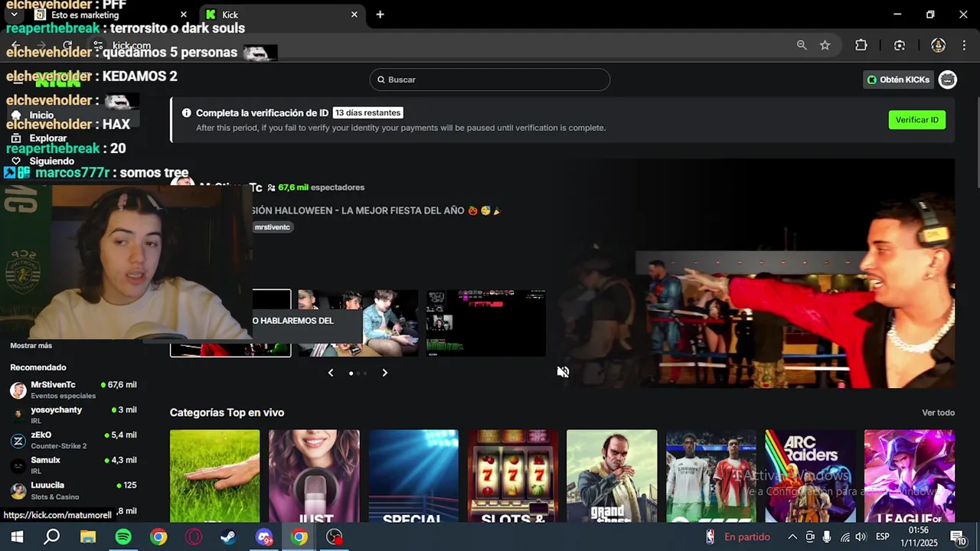
Task: Open the notification center icon
Action: 958,537
